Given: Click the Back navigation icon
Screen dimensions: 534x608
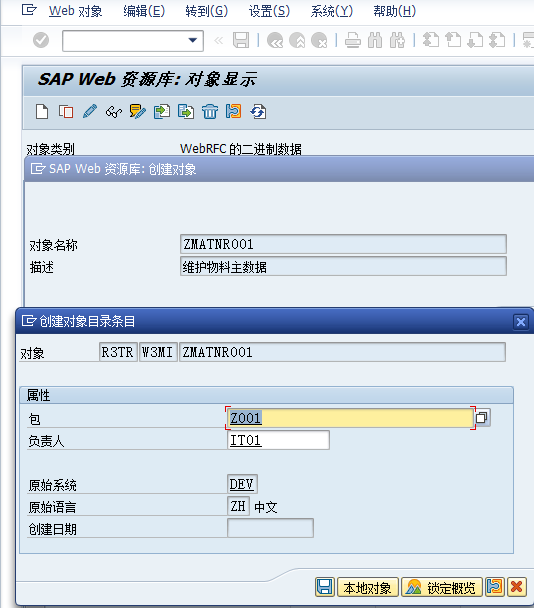Looking at the screenshot, I should click(275, 40).
